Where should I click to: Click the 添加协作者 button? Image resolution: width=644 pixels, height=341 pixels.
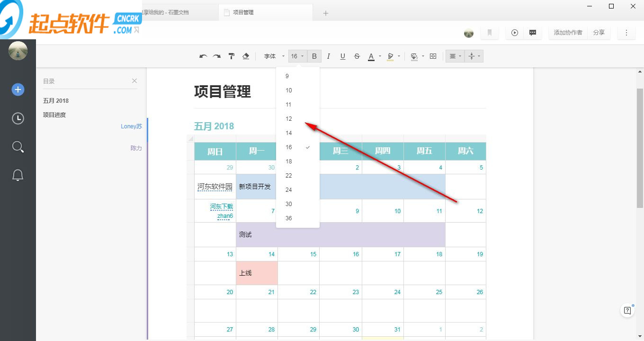(x=568, y=33)
